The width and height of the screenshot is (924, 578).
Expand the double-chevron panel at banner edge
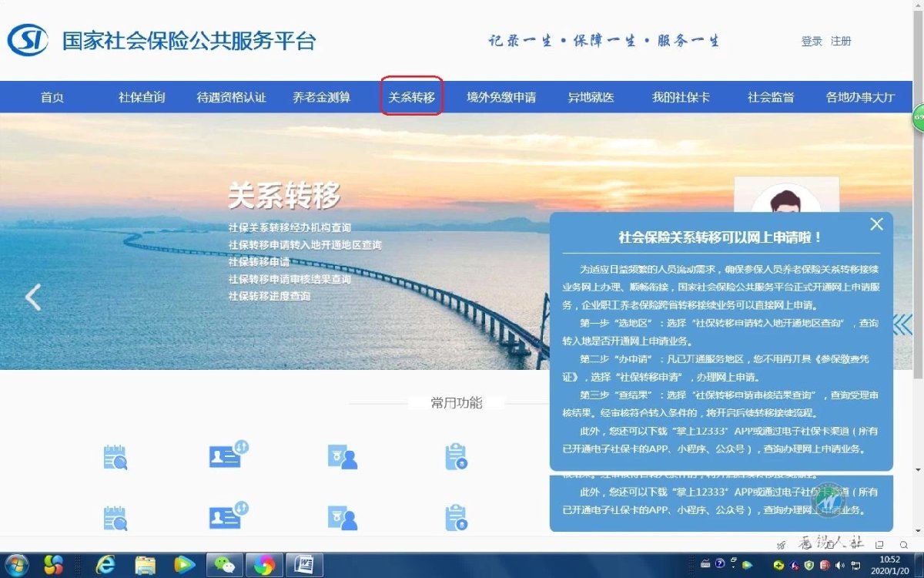pyautogui.click(x=902, y=324)
